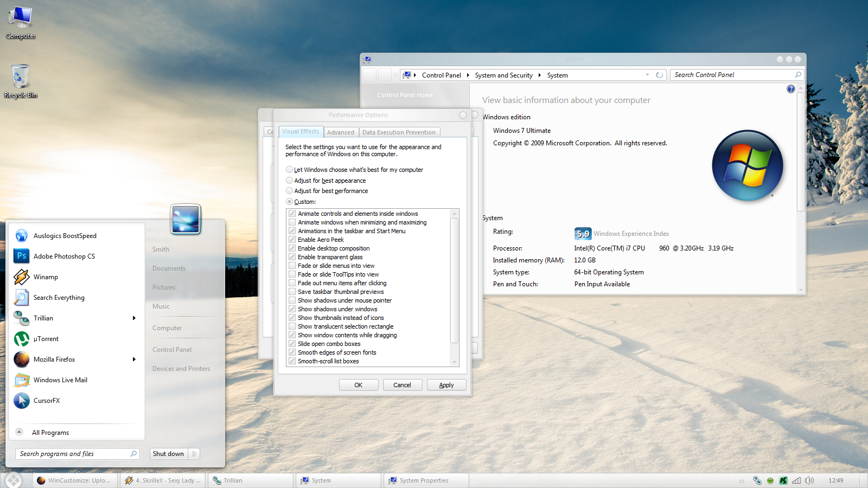Click the Windows Start orb
The height and width of the screenshot is (488, 868).
pos(14,480)
